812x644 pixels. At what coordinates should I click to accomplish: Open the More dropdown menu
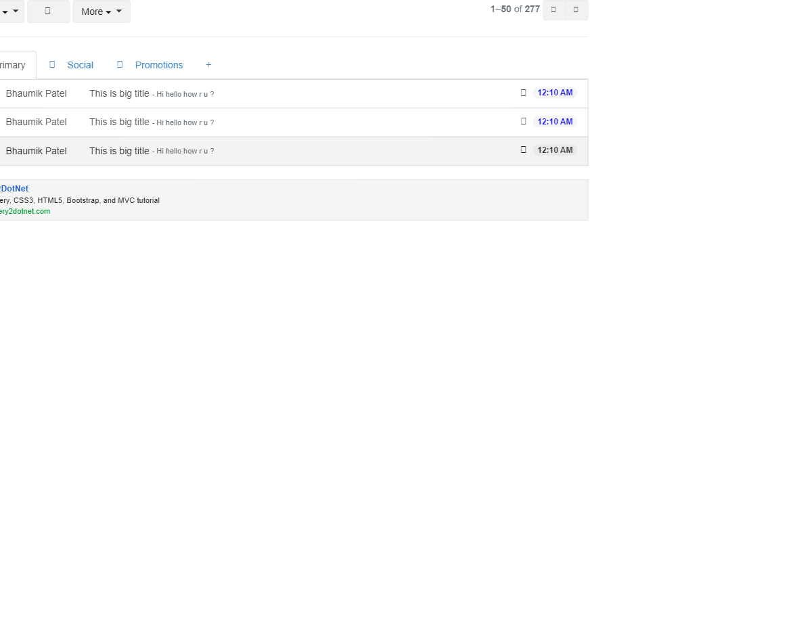(x=101, y=11)
